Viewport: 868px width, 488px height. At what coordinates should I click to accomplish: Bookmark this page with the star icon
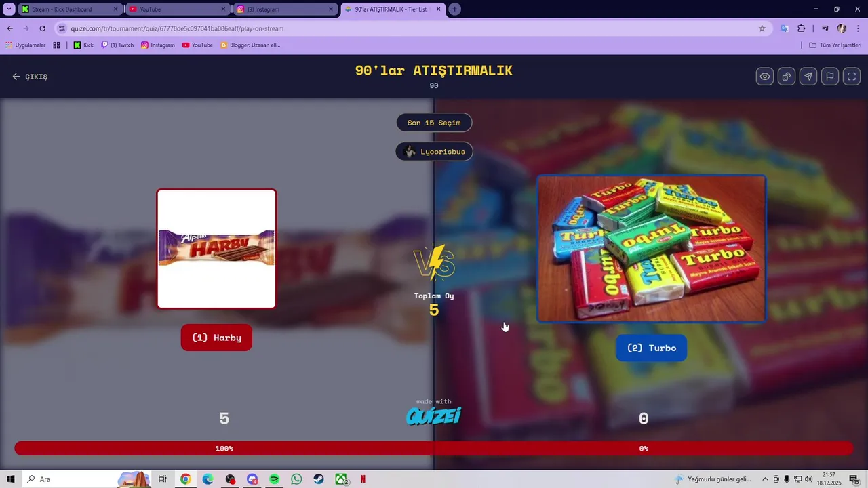pos(762,28)
